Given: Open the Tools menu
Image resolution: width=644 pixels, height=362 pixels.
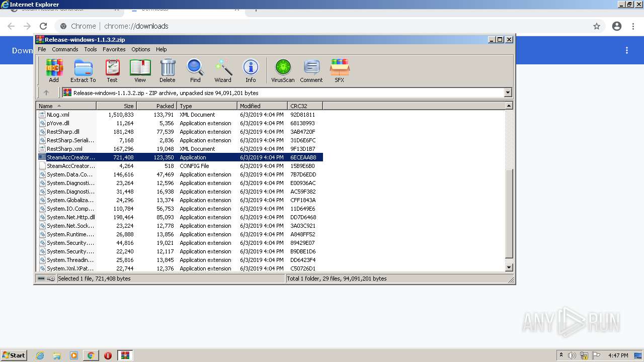Looking at the screenshot, I should [91, 49].
